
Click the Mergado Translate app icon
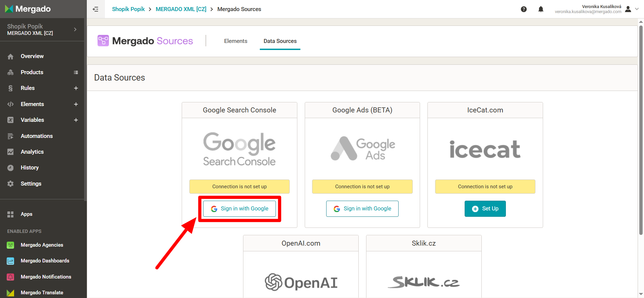tap(10, 293)
